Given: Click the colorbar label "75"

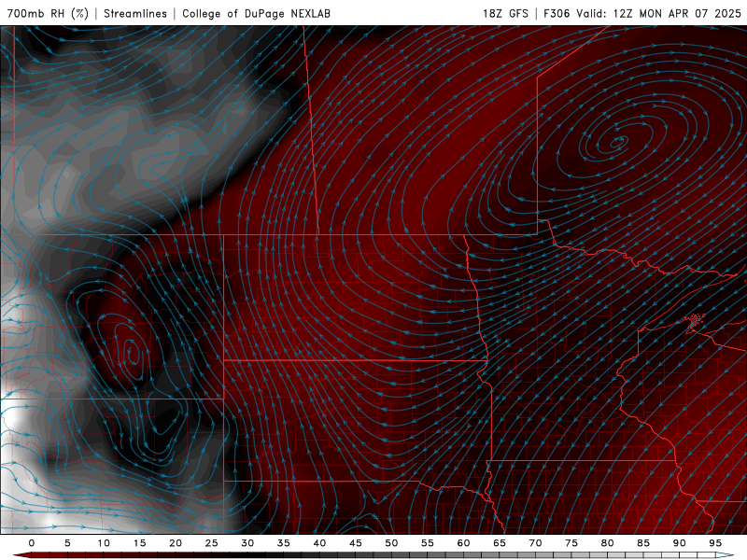Looking at the screenshot, I should 571,543.
